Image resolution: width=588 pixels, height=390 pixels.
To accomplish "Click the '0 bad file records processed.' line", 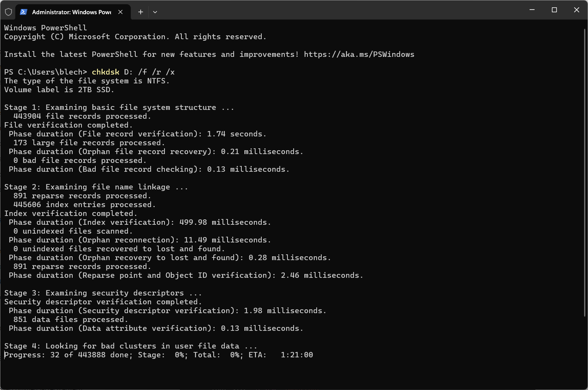I will point(80,160).
